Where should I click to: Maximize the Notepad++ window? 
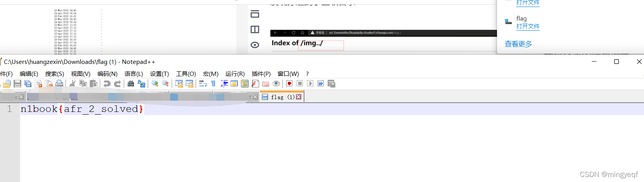point(617,62)
